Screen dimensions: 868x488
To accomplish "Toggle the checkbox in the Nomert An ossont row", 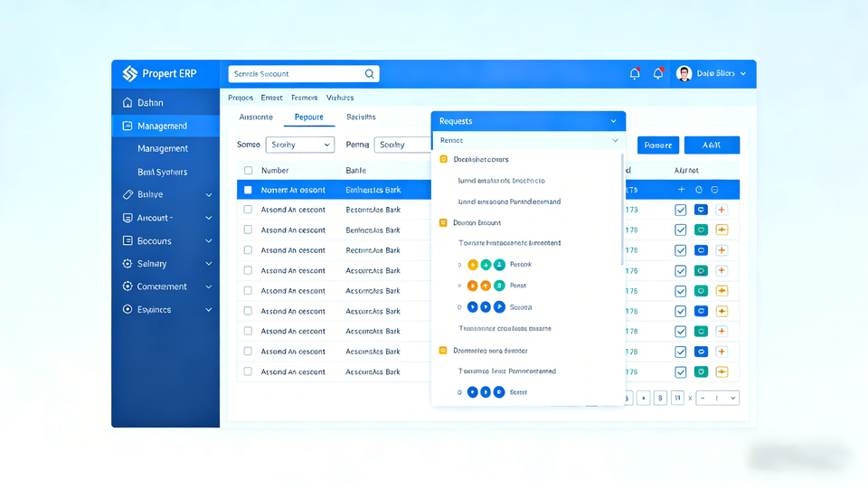I will point(248,190).
